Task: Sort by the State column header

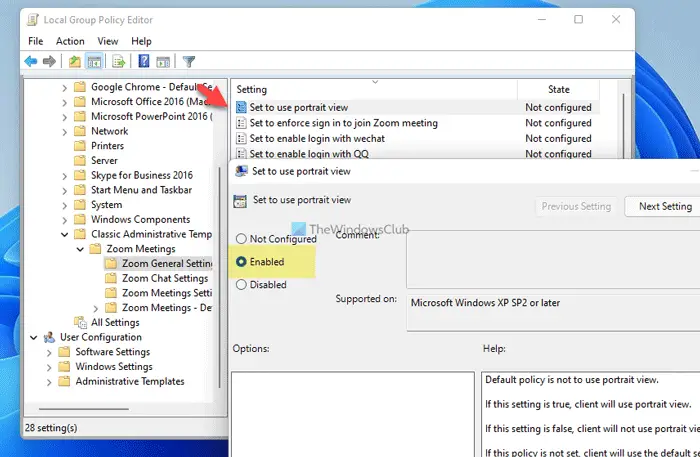Action: (558, 89)
